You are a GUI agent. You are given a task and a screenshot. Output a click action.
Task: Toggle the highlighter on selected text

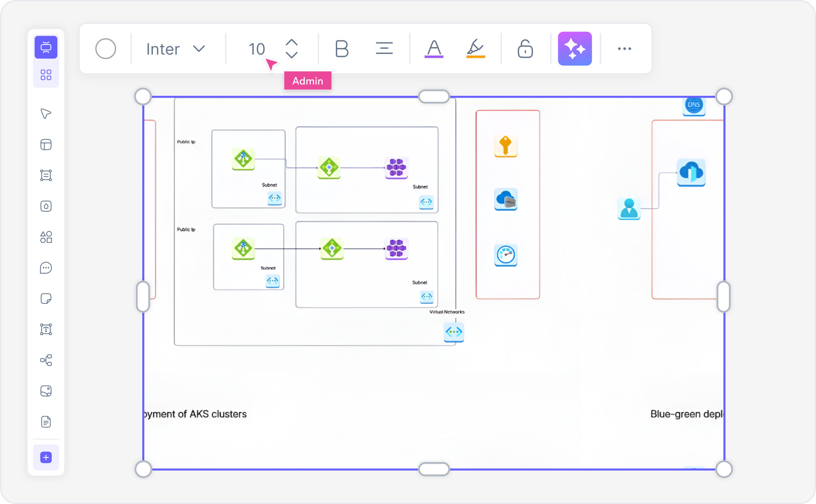click(476, 48)
